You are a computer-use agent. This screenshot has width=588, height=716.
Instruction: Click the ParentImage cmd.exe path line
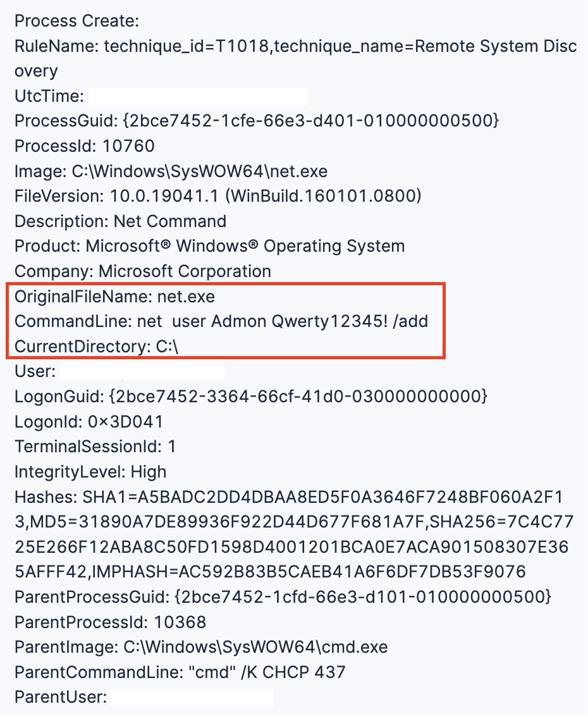pyautogui.click(x=201, y=647)
